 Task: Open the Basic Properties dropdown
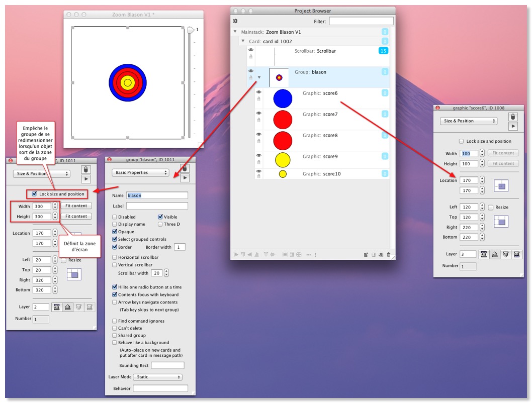[x=140, y=172]
